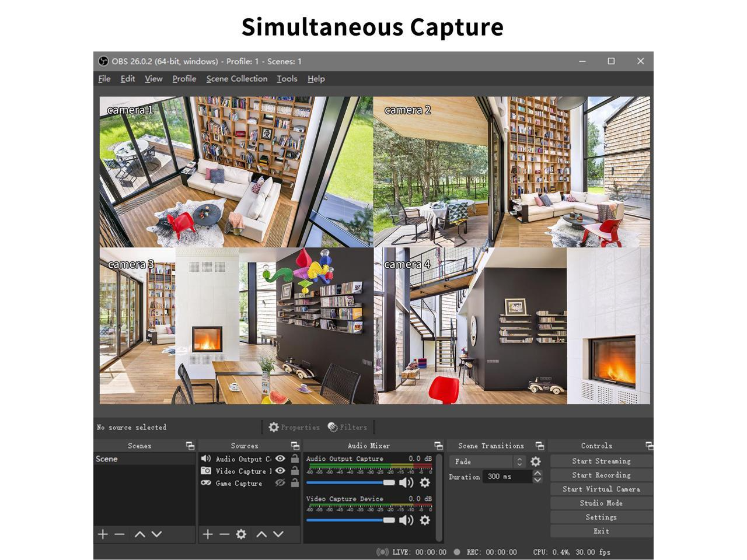Decrease the transition Duration with down arrow
The image size is (747, 560).
537,480
